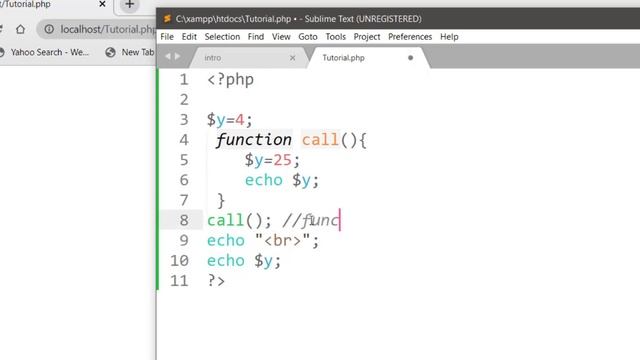Open the Goto menu
Viewport: 640px width, 360px height.
[x=308, y=37]
